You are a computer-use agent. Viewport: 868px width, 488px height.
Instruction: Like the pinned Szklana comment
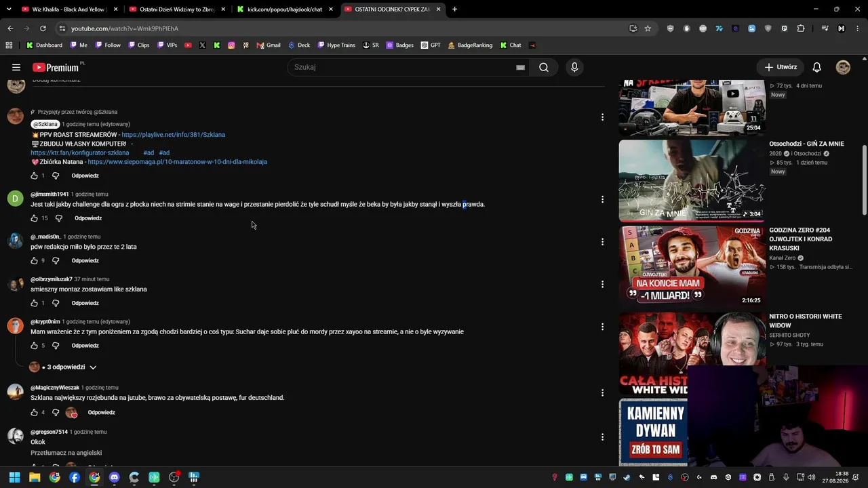point(35,176)
